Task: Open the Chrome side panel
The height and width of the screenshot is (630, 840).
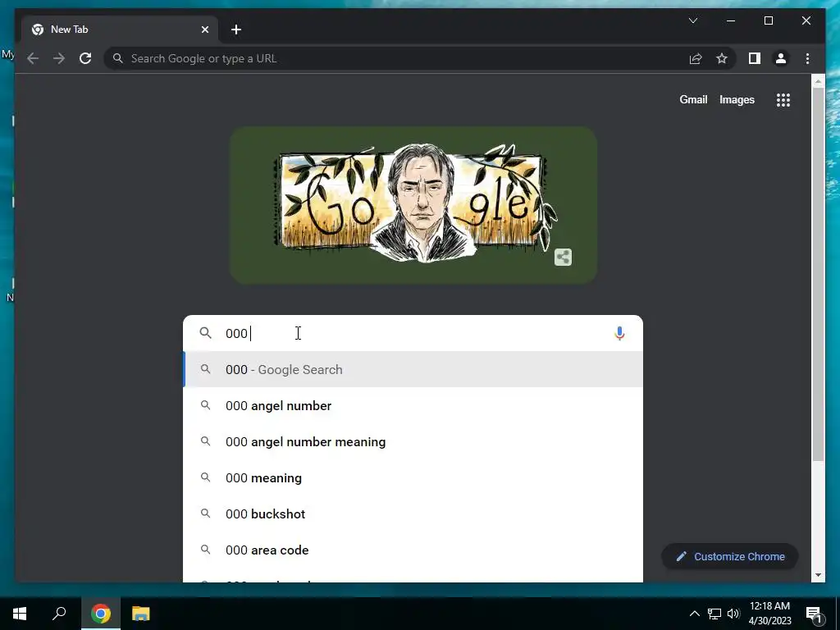Action: coord(755,58)
